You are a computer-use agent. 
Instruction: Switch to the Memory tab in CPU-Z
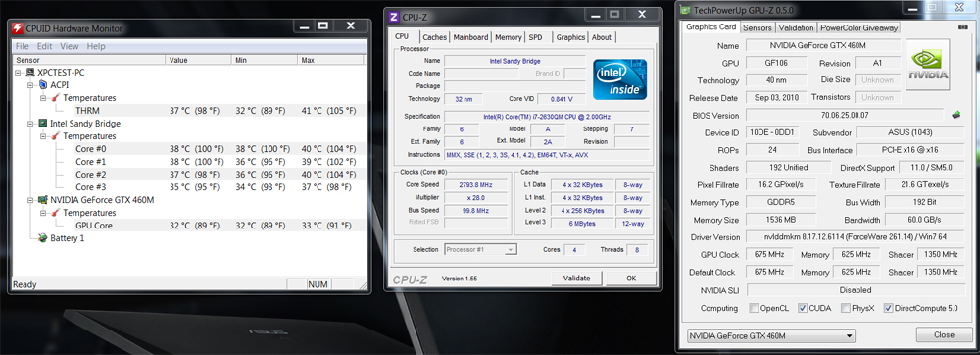click(508, 37)
